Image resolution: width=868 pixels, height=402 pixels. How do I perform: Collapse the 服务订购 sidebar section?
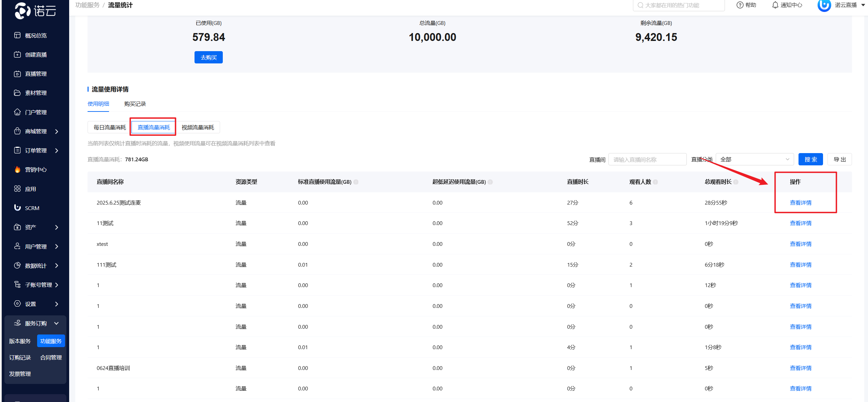(x=57, y=323)
